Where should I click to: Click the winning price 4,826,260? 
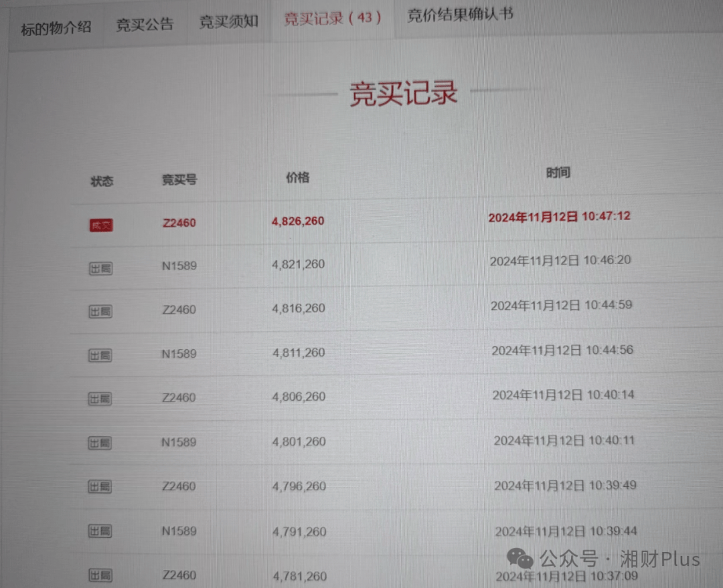(297, 221)
